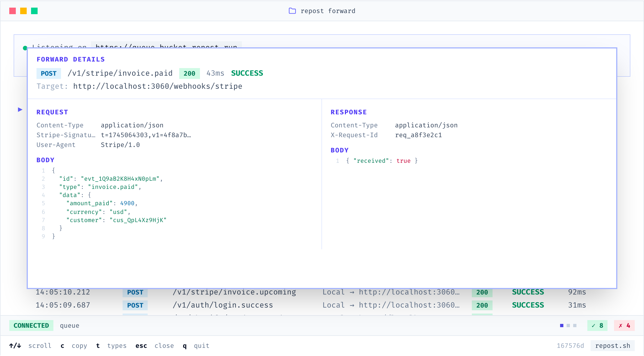The image size is (644, 356).
Task: Click the yellow minimize window dot
Action: click(23, 11)
